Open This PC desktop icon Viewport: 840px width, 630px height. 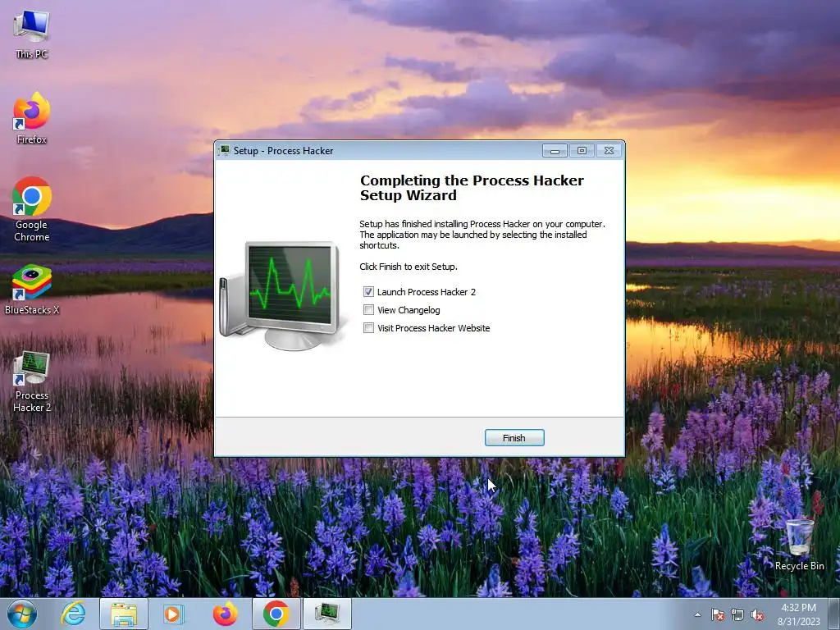pyautogui.click(x=32, y=34)
